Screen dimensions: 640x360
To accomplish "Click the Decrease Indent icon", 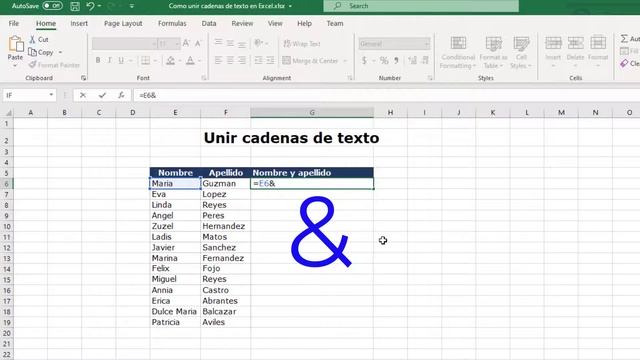I will 258,60.
